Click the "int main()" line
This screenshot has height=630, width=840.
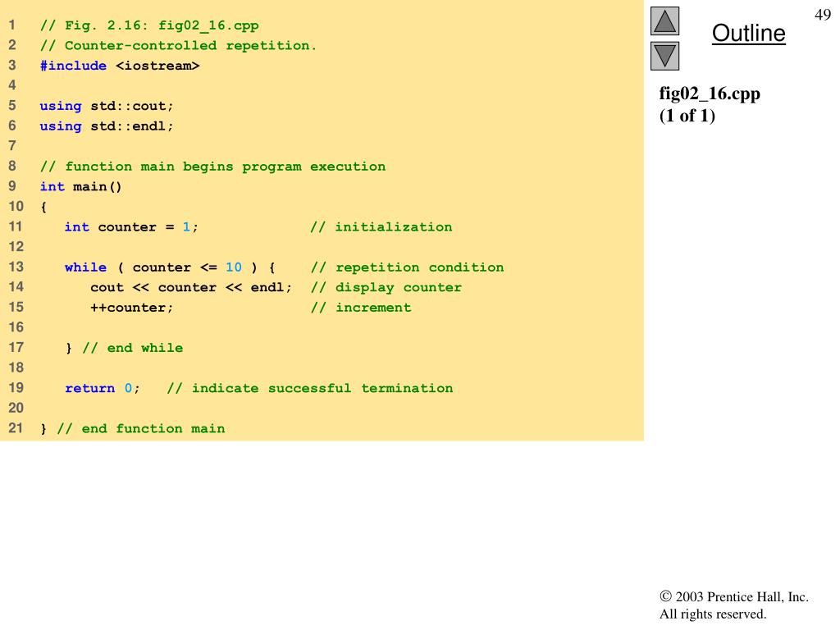point(81,186)
